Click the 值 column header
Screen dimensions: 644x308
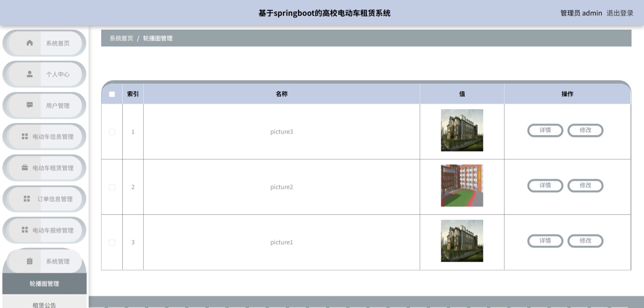462,94
